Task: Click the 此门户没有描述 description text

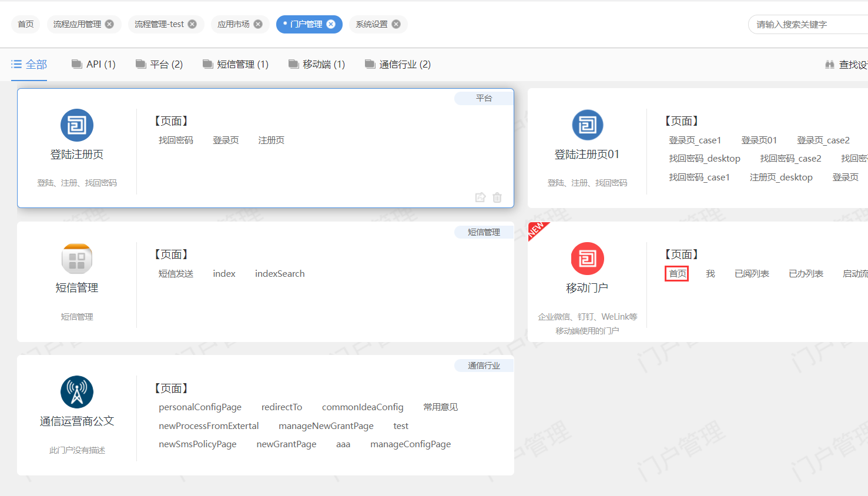Action: click(x=77, y=450)
